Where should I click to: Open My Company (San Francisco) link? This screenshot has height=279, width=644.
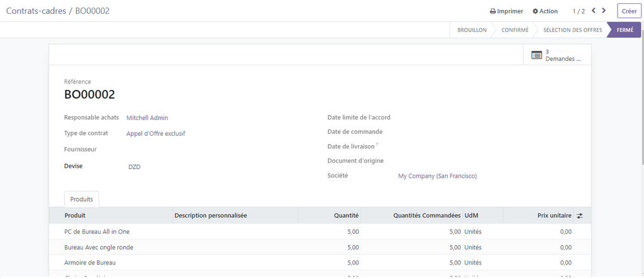point(437,176)
